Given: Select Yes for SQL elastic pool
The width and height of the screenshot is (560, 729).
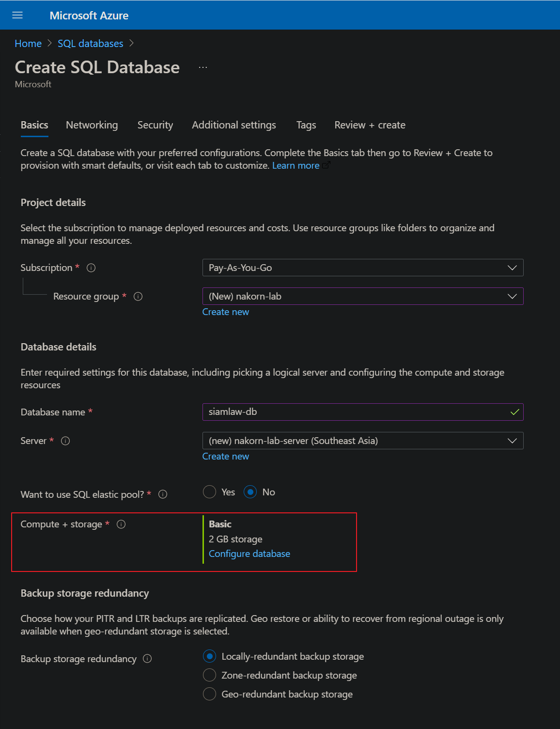Looking at the screenshot, I should [209, 491].
